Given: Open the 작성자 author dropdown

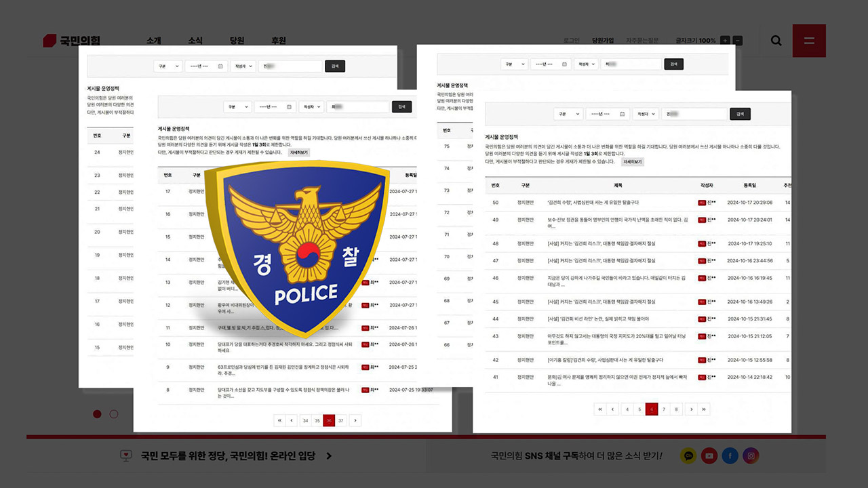Looking at the screenshot, I should click(646, 114).
